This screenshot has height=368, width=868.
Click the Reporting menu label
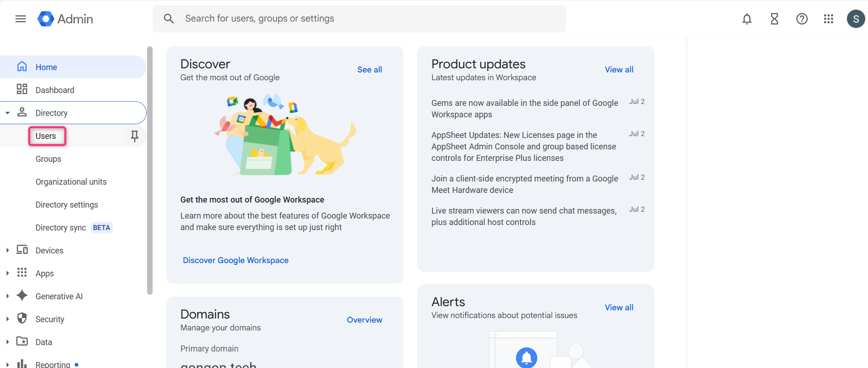pyautogui.click(x=53, y=364)
